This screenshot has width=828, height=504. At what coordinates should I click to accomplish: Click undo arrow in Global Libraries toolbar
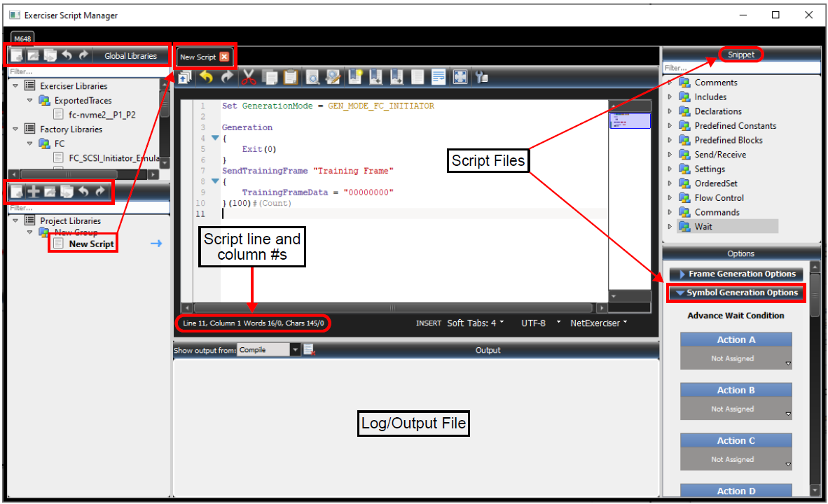67,55
